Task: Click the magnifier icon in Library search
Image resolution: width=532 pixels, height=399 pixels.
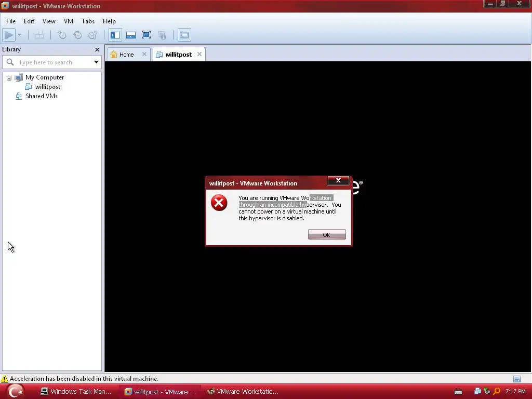Action: pos(10,62)
